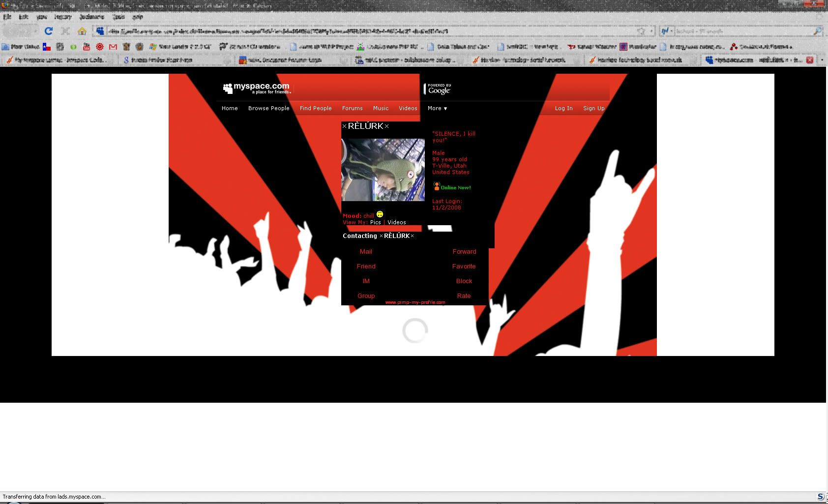828x504 pixels.
Task: Click the RÈLÚRK profile name heading
Action: (366, 126)
